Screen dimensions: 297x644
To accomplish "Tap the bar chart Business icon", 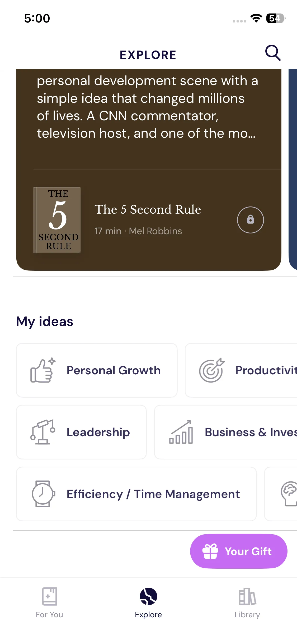I will pos(181,432).
